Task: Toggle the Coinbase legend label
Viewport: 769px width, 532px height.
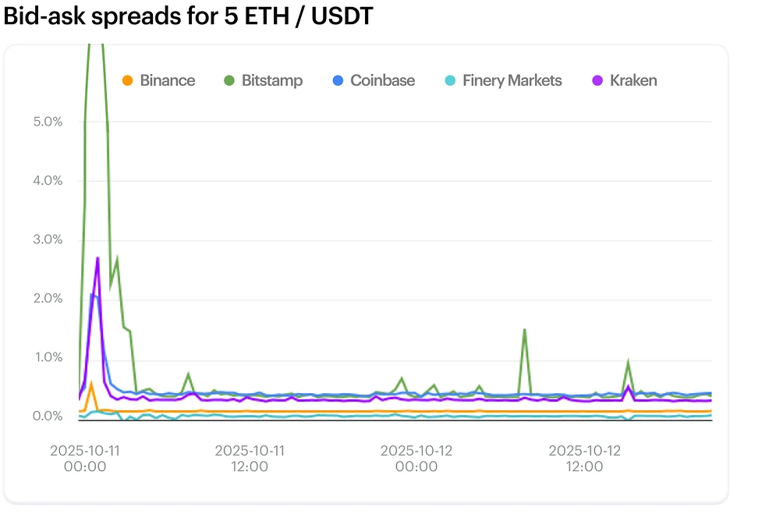Action: click(x=382, y=80)
